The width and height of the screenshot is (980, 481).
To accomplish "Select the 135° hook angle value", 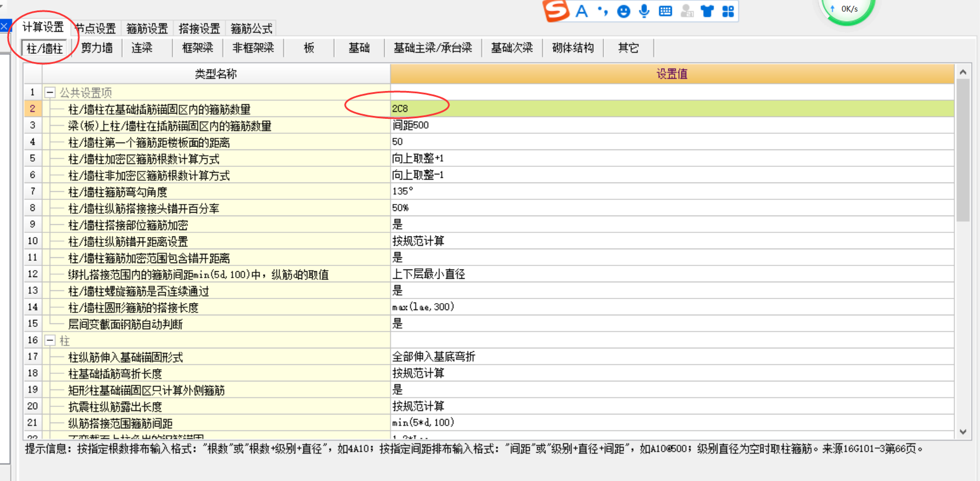I will 672,191.
